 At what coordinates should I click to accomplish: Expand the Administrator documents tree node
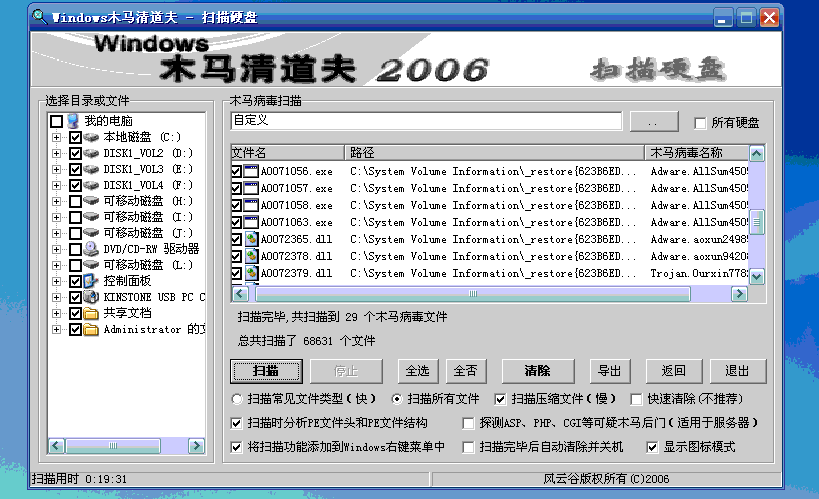[56, 329]
